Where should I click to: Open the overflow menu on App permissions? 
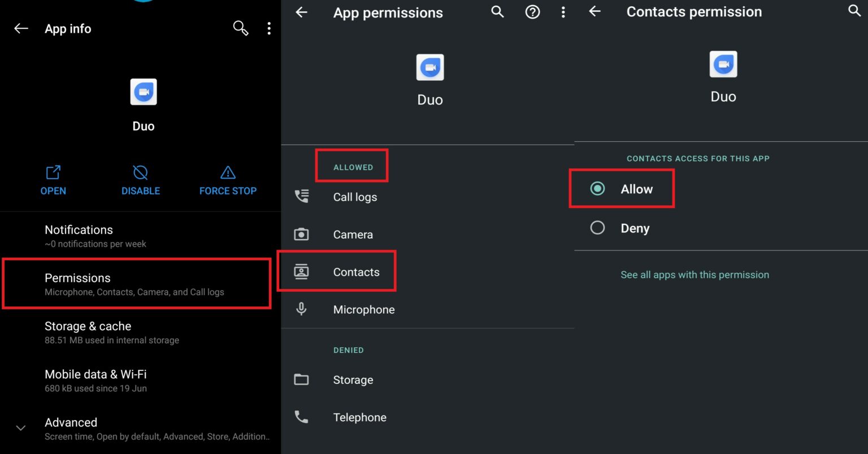click(x=563, y=12)
